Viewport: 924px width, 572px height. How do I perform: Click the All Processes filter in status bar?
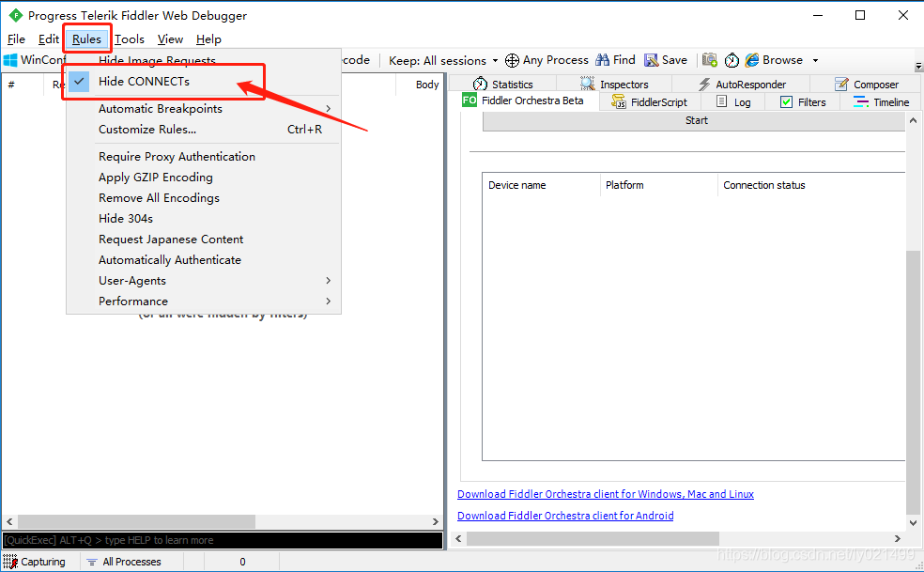[x=124, y=562]
